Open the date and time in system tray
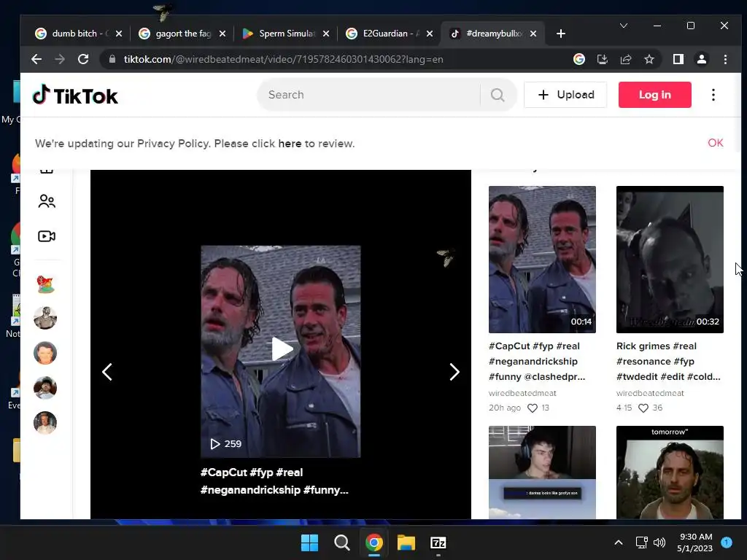Screen dimensions: 747x560 coord(695,542)
